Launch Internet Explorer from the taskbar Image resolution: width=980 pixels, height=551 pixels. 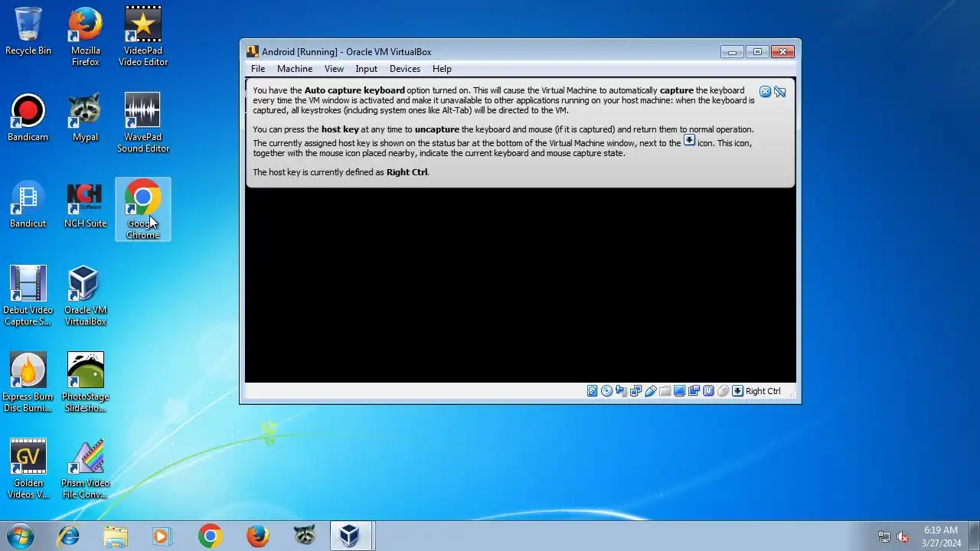coord(69,536)
